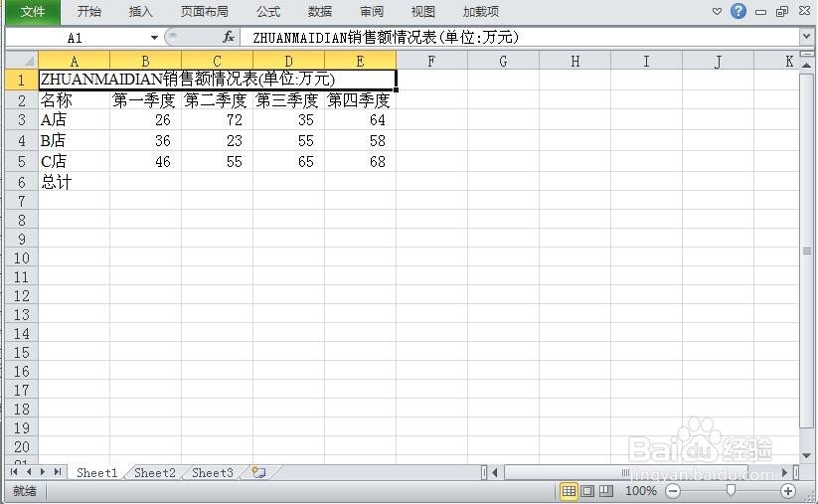Open the 审阅 ribbon tab
The height and width of the screenshot is (504, 818).
371,12
